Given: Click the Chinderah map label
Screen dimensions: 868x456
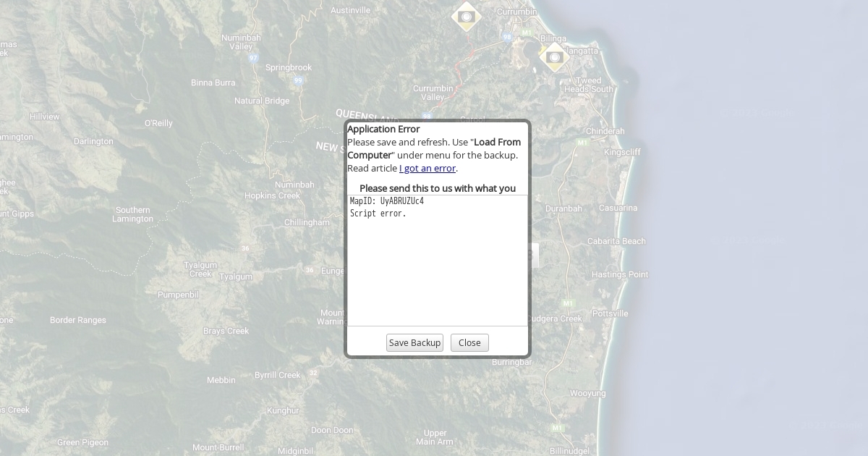Looking at the screenshot, I should coord(605,131).
